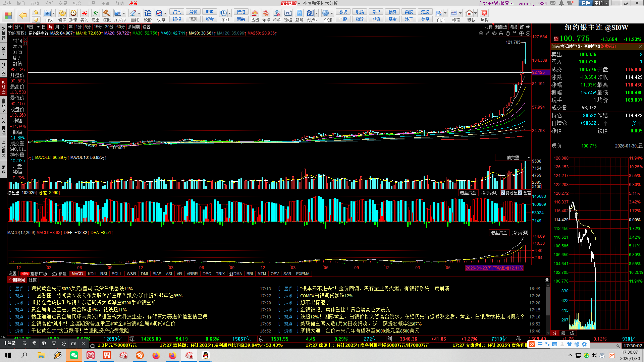644x362 pixels.
Task: Open the 买入 (buy) tool
Action: click(84, 14)
